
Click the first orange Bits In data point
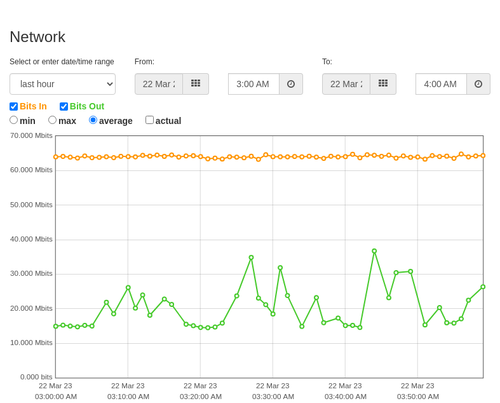coord(56,157)
